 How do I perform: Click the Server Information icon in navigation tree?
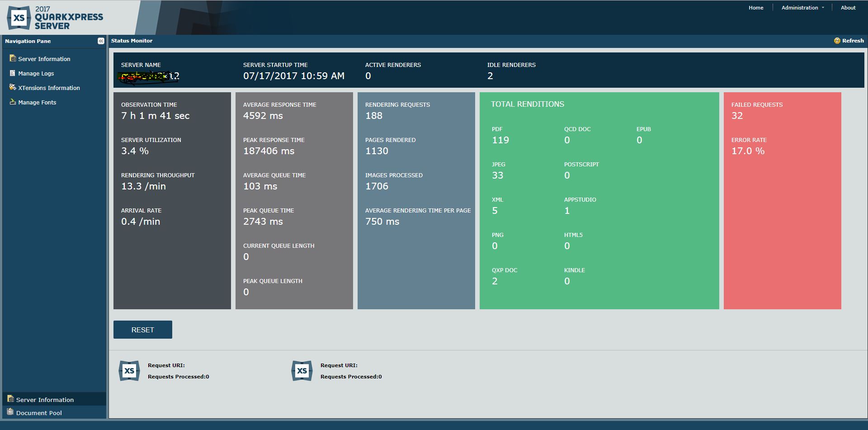pyautogui.click(x=13, y=58)
